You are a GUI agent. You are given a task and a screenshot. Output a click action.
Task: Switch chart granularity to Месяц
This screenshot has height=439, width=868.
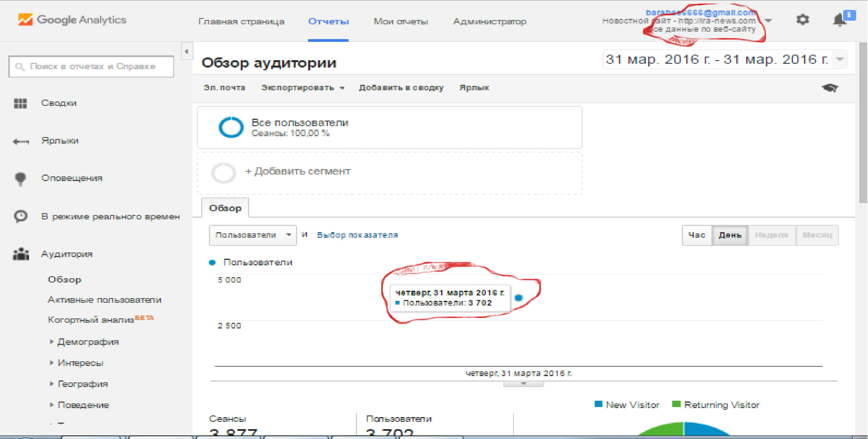click(817, 235)
